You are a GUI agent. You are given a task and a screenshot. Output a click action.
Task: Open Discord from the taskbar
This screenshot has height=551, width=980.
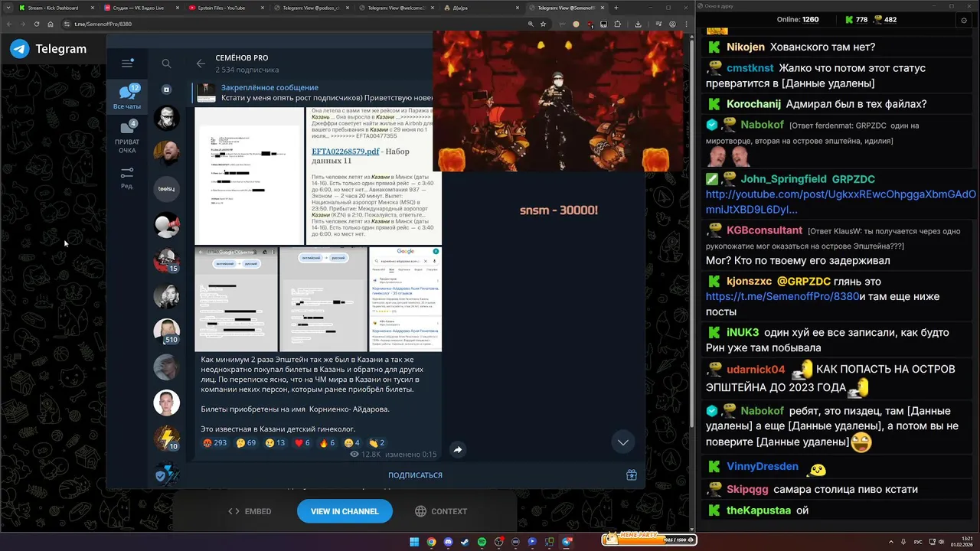[448, 542]
